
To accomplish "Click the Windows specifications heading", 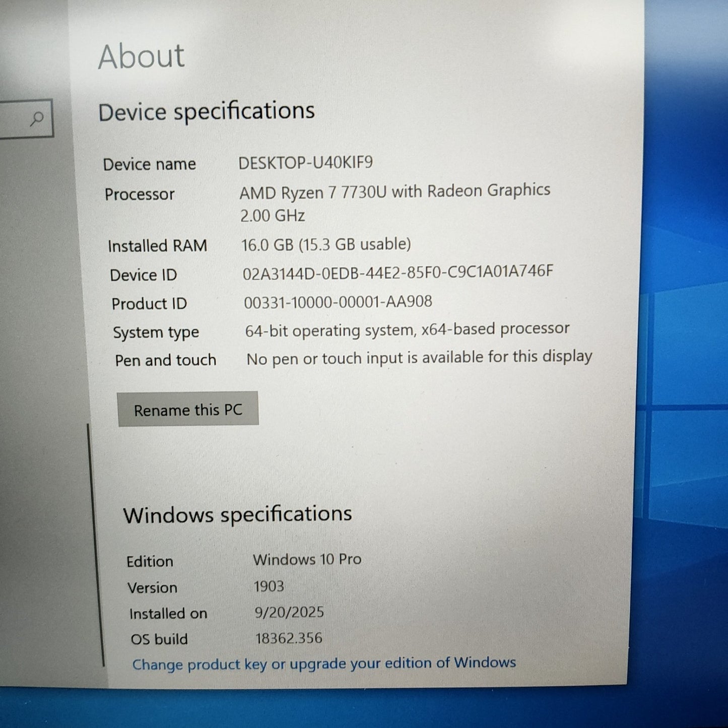I will (237, 514).
